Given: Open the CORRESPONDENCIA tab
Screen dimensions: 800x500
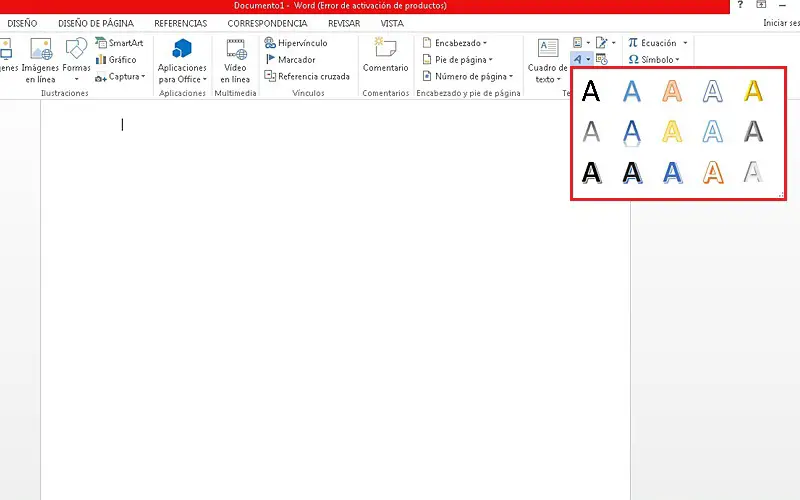Looking at the screenshot, I should coord(267,23).
